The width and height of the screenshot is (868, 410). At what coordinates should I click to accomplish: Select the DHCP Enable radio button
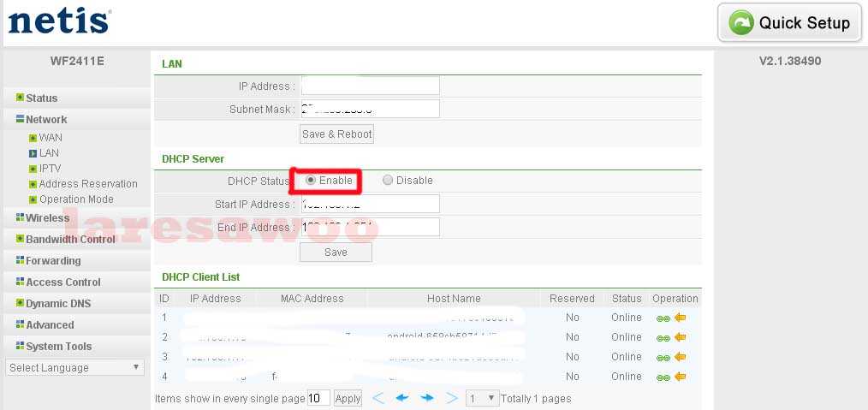311,181
